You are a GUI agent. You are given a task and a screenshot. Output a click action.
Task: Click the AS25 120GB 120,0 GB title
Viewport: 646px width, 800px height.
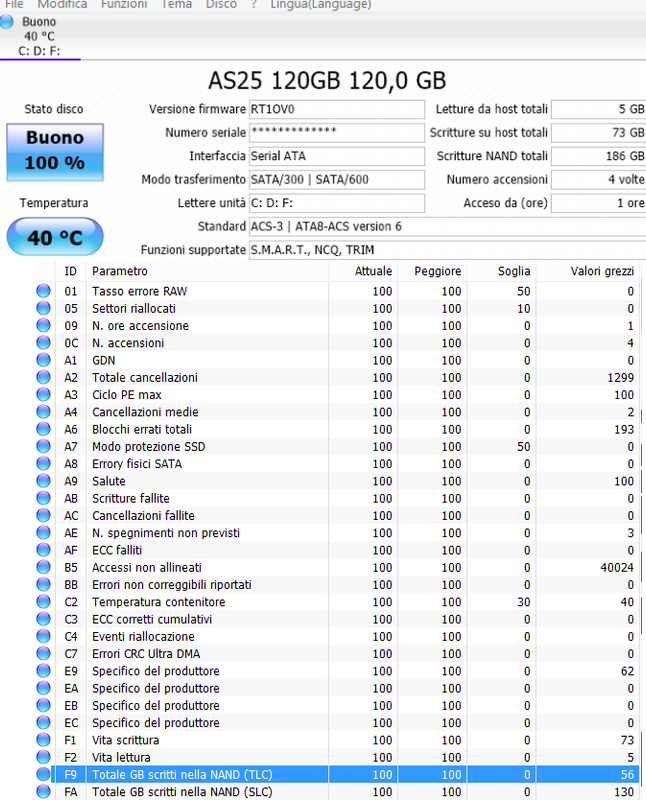(327, 81)
